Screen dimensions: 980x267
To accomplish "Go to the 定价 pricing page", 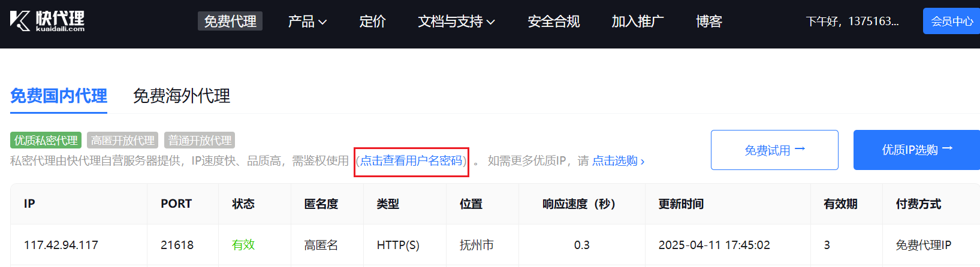I will tap(372, 22).
